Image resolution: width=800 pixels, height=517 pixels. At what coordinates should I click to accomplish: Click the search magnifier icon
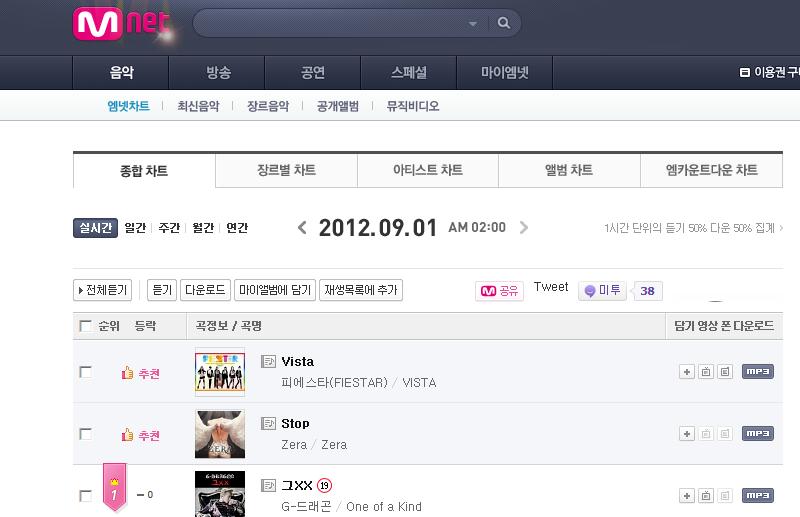coord(504,23)
